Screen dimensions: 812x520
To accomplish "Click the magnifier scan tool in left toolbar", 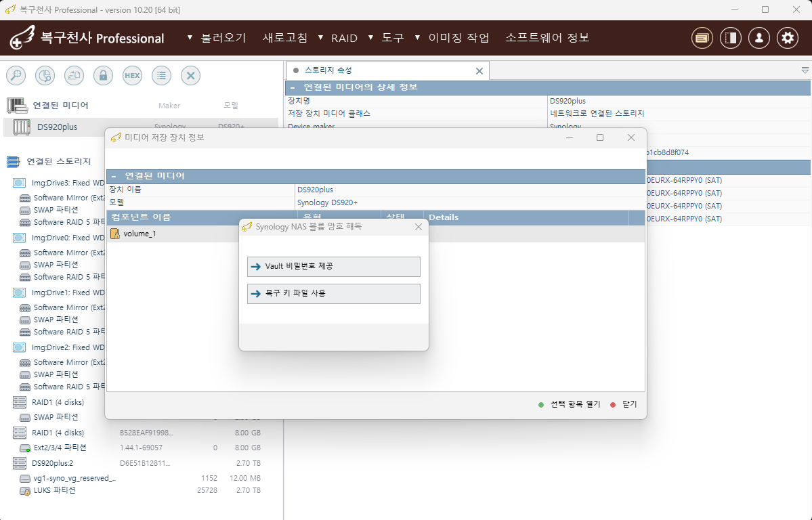I will pyautogui.click(x=16, y=76).
